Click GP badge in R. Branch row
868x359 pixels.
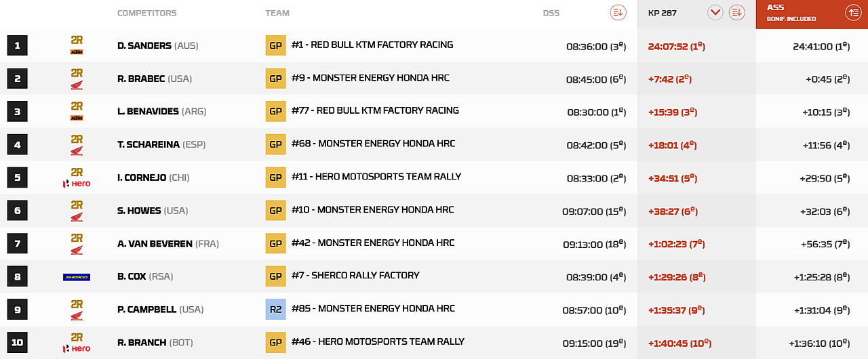point(275,343)
